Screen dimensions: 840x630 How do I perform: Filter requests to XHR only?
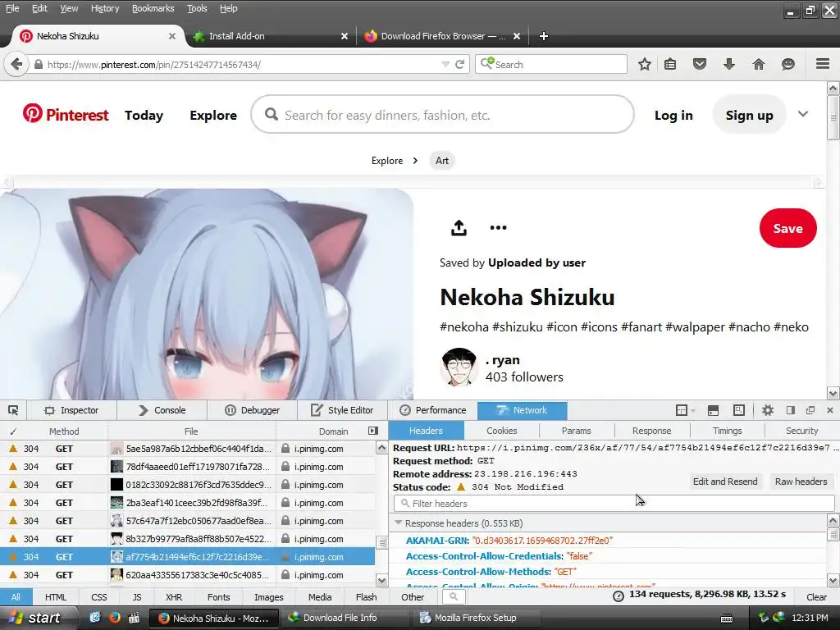click(174, 597)
